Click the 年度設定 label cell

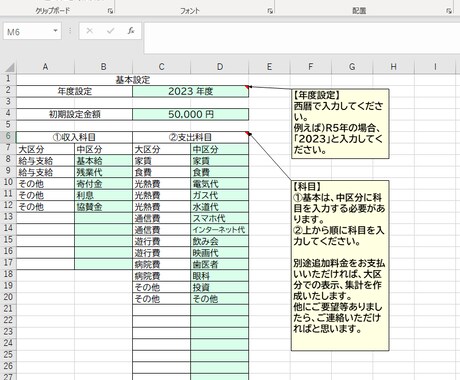click(x=75, y=91)
